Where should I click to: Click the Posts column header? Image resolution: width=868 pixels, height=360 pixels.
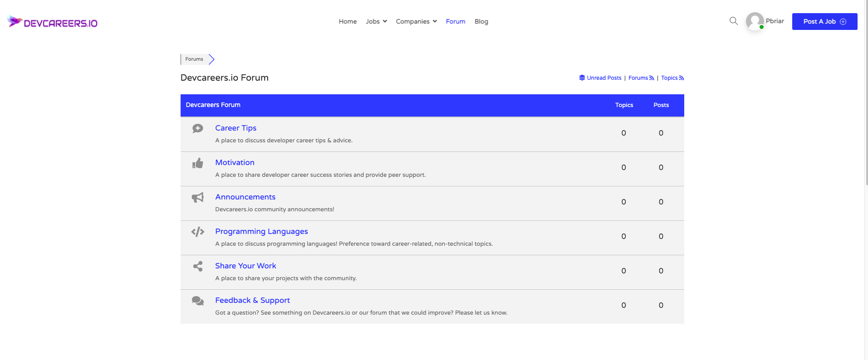point(661,105)
